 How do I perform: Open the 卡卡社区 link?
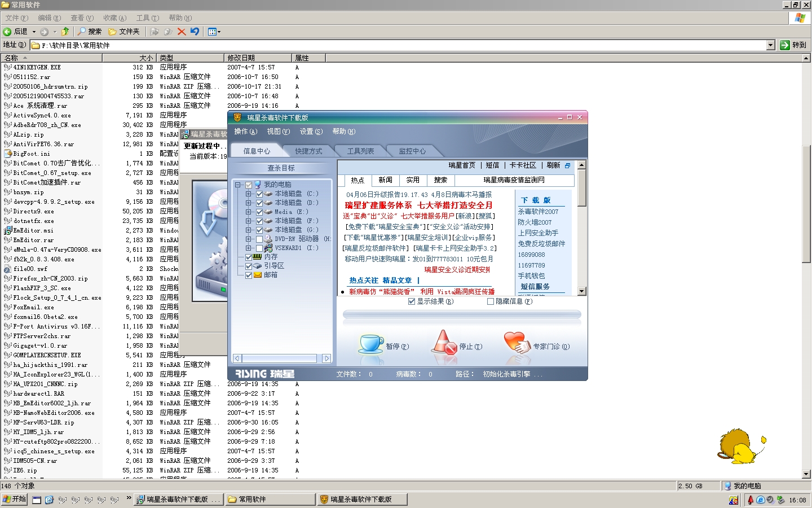pos(523,165)
